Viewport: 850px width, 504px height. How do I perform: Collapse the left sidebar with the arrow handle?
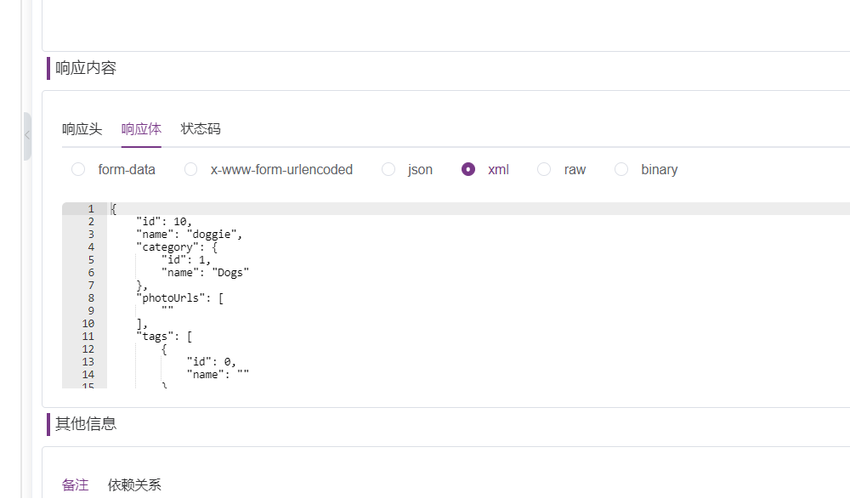[27, 136]
